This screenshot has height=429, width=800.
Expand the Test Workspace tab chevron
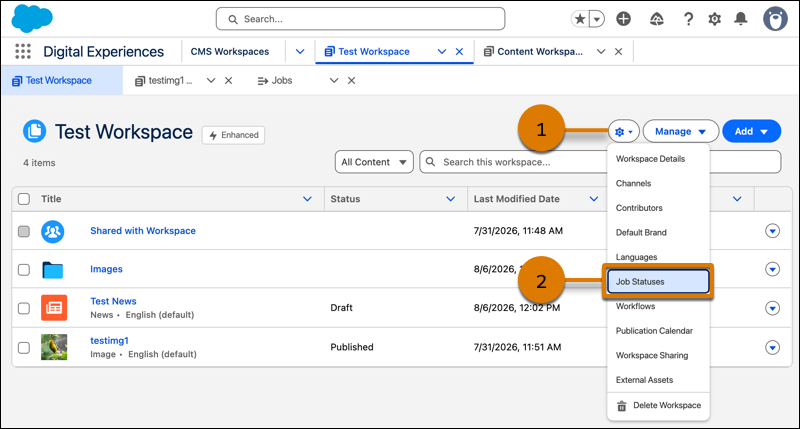(442, 52)
